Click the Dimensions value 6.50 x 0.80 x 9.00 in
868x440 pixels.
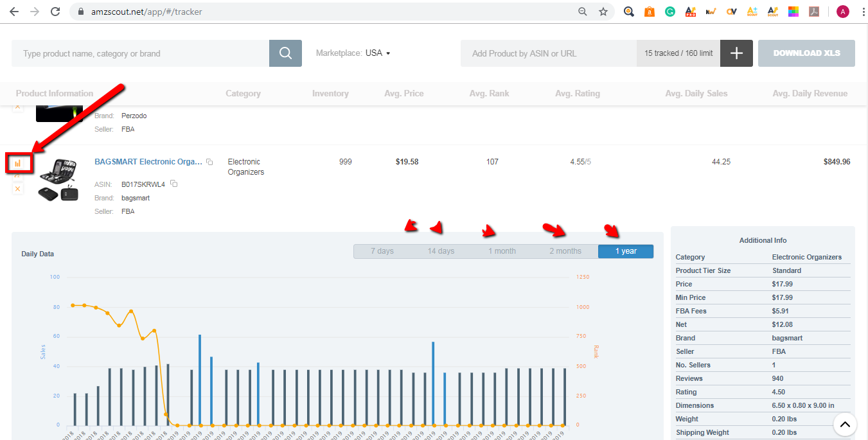click(803, 405)
